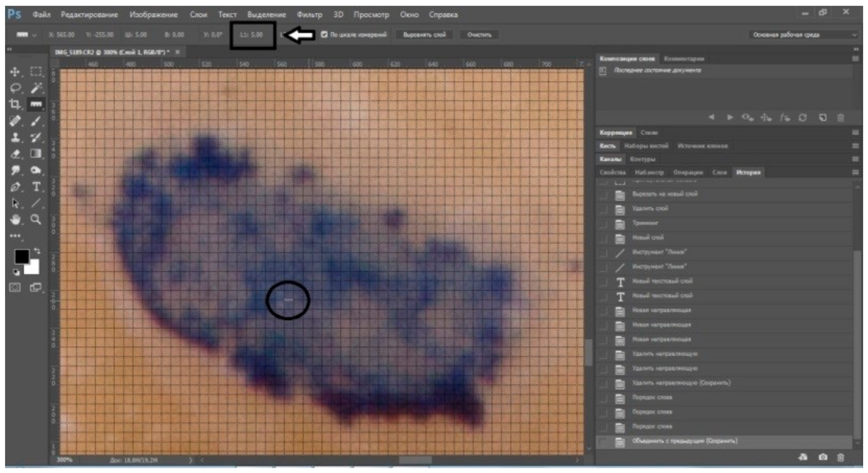
Task: Pick the Brush tool
Action: [36, 120]
